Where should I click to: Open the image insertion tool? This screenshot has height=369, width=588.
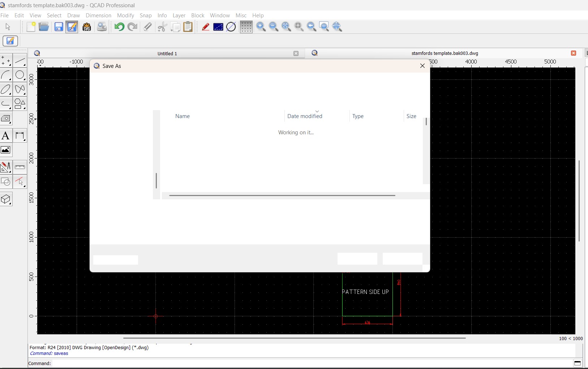pos(6,150)
